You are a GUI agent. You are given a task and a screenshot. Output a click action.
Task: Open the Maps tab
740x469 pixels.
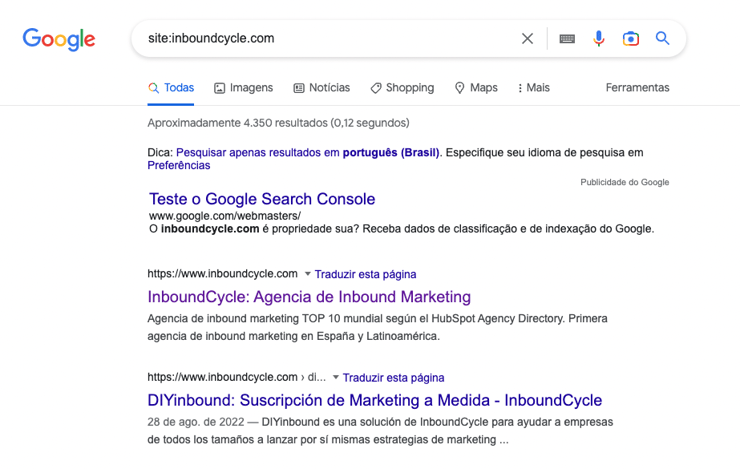click(476, 88)
